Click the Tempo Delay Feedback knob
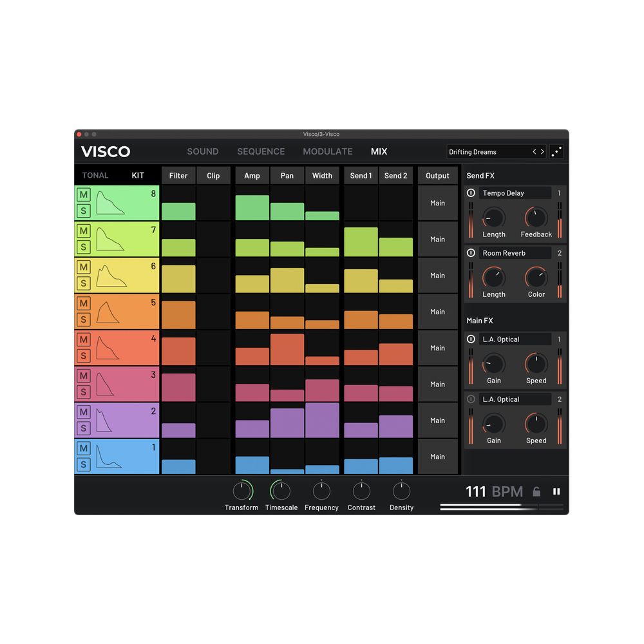644x644 pixels. click(x=536, y=218)
